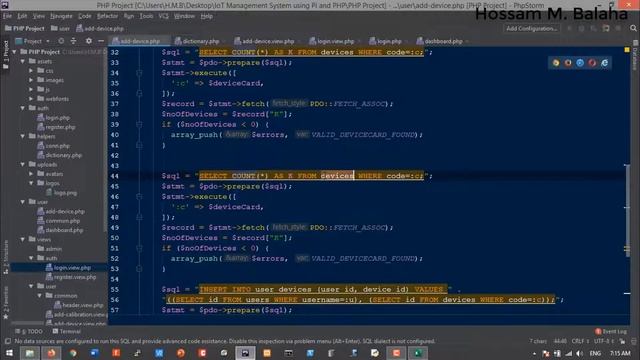Click the Search Everywhere magnifier icon
The height and width of the screenshot is (360, 640).
(x=633, y=28)
